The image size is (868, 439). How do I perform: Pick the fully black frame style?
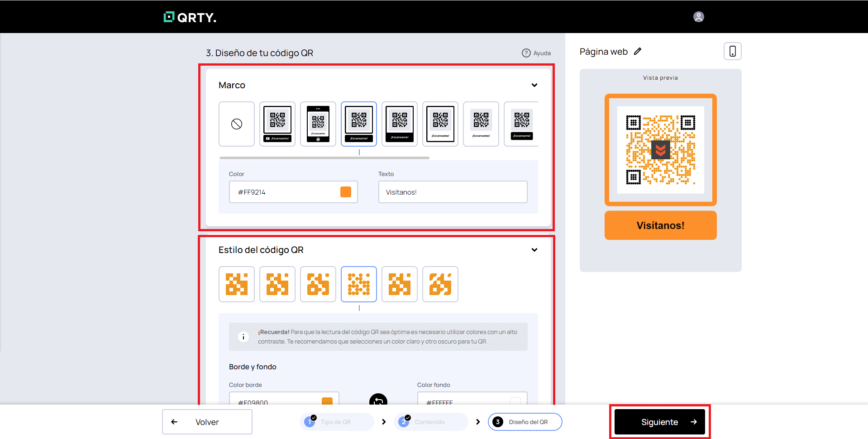[400, 124]
